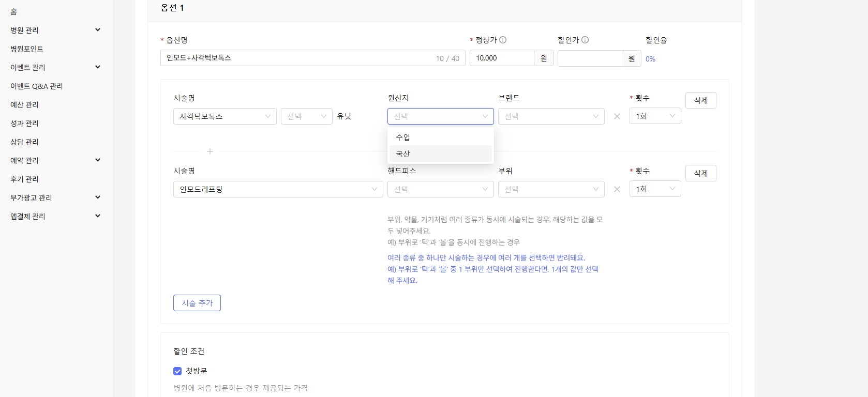Click the 할인가 price input field
This screenshot has width=868, height=397.
(590, 58)
